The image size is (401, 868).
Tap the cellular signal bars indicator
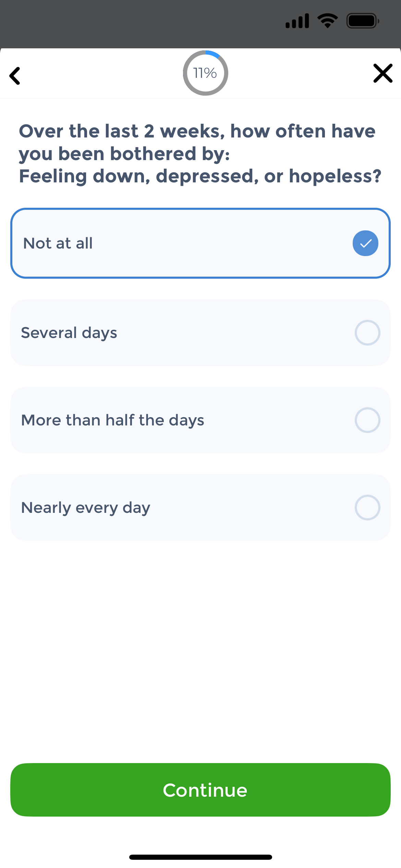297,21
